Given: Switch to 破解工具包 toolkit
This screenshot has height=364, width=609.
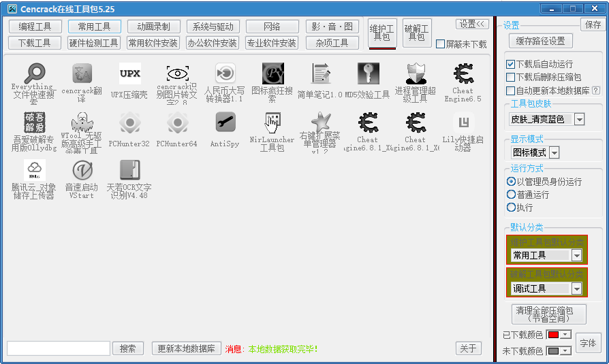Looking at the screenshot, I should pos(417,33).
